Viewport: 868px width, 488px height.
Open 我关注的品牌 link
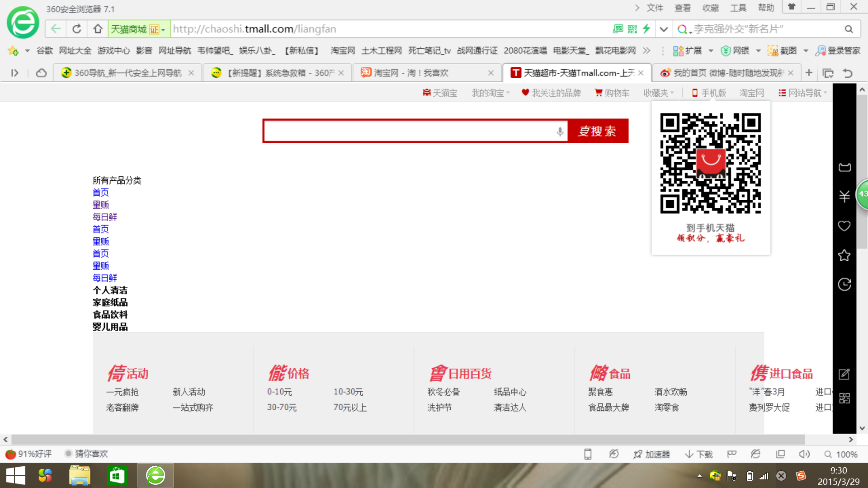[x=551, y=93]
